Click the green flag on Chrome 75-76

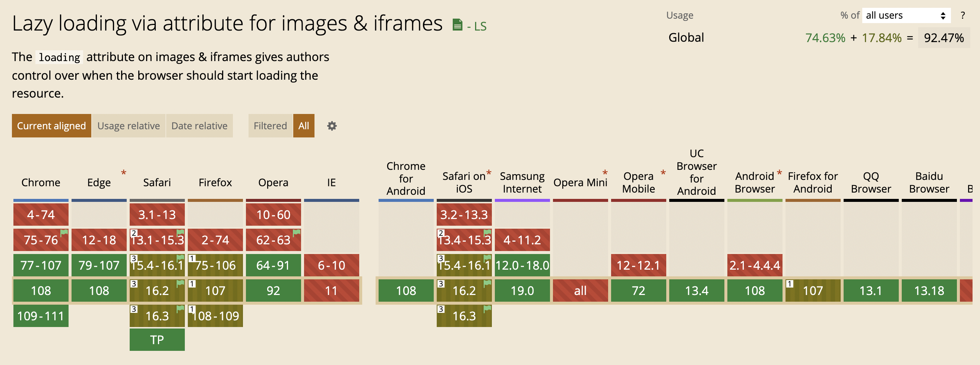click(64, 232)
